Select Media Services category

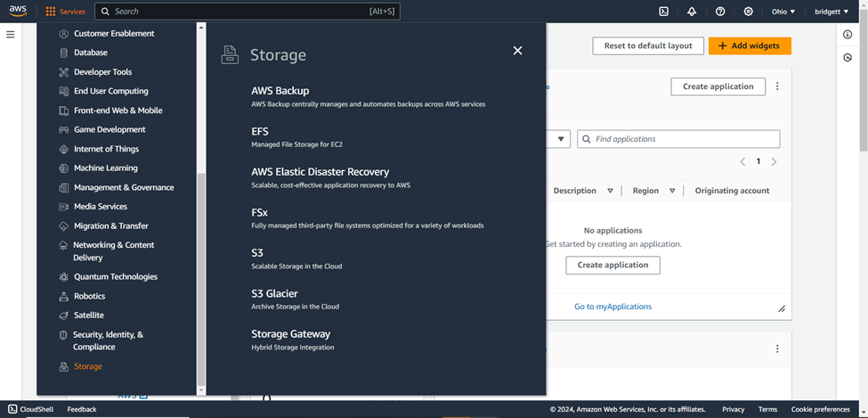(101, 206)
